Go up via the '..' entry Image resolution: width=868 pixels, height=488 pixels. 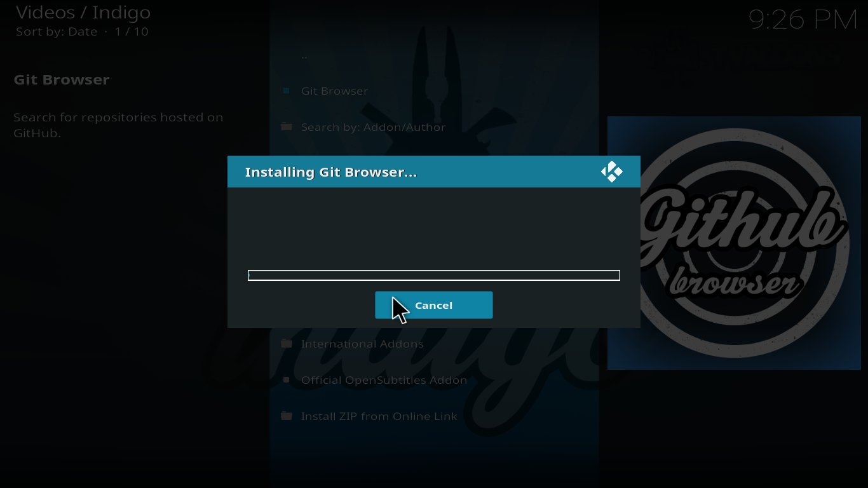(x=434, y=55)
